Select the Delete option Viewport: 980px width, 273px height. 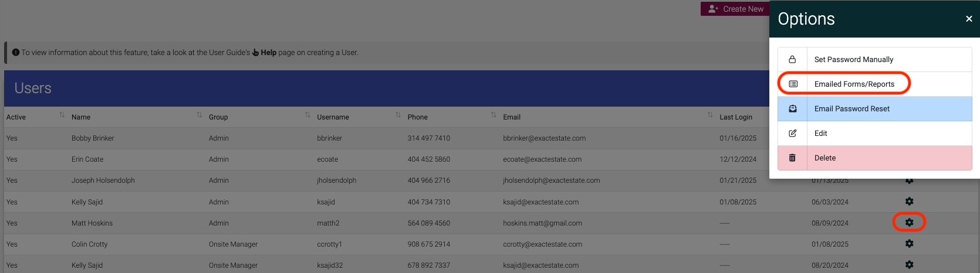(874, 158)
